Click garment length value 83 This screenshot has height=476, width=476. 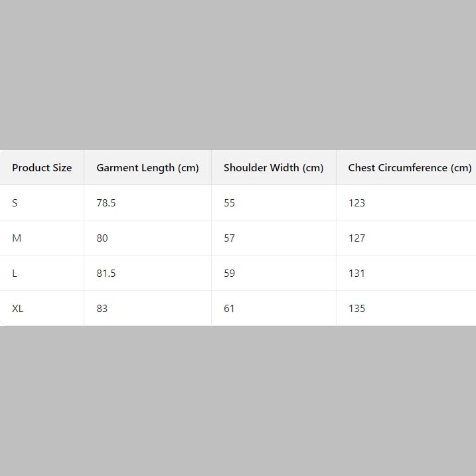[x=102, y=309]
